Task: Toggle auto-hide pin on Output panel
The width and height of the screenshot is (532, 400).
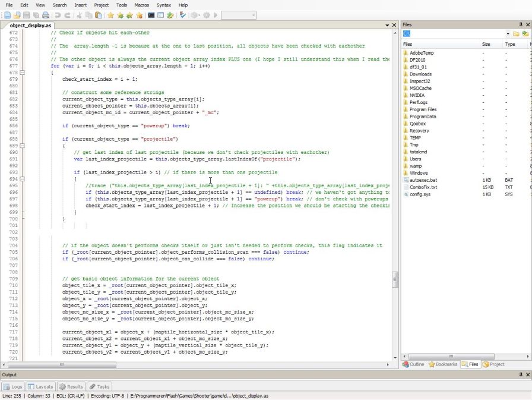Action: click(x=521, y=374)
